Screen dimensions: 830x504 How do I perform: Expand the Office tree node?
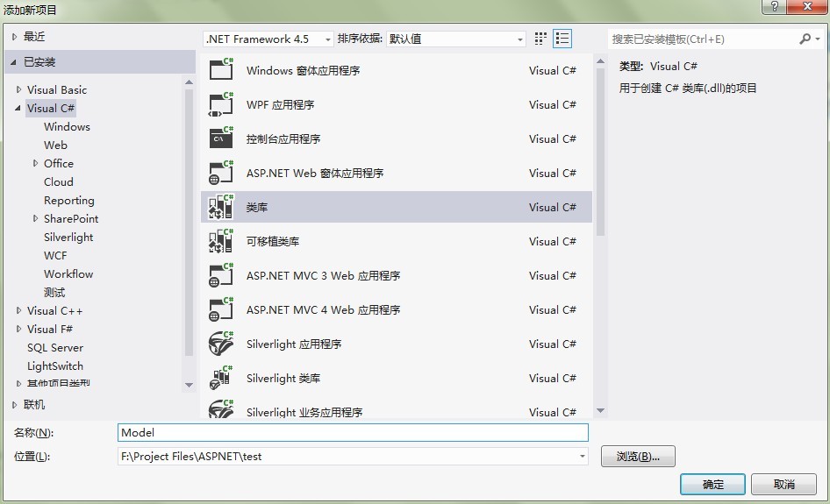click(x=35, y=163)
